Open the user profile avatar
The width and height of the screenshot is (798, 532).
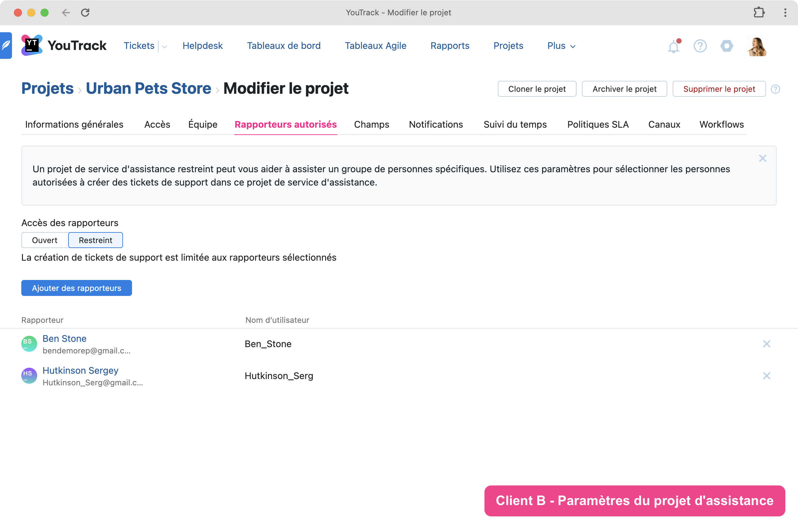click(x=757, y=46)
